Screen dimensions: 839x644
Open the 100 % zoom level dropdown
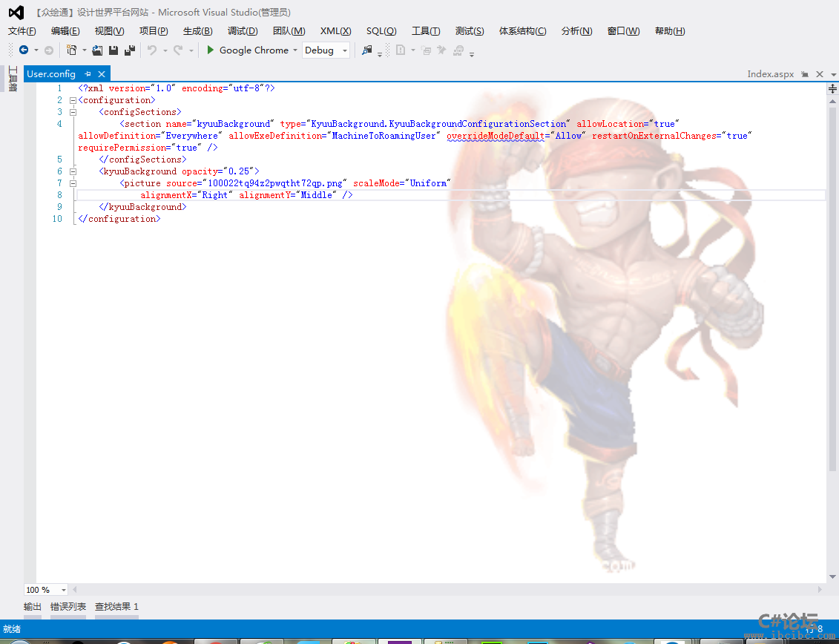(64, 590)
